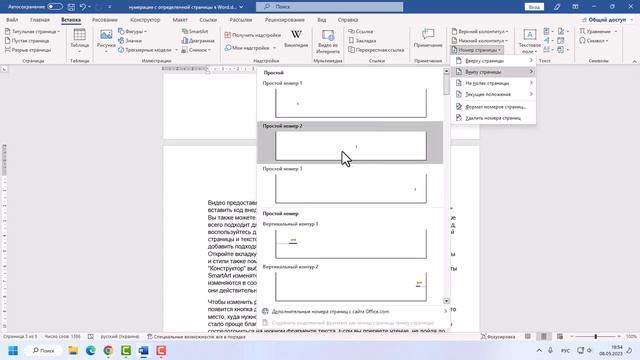
Task: Open File Explorer from taskbar
Action: (73, 351)
